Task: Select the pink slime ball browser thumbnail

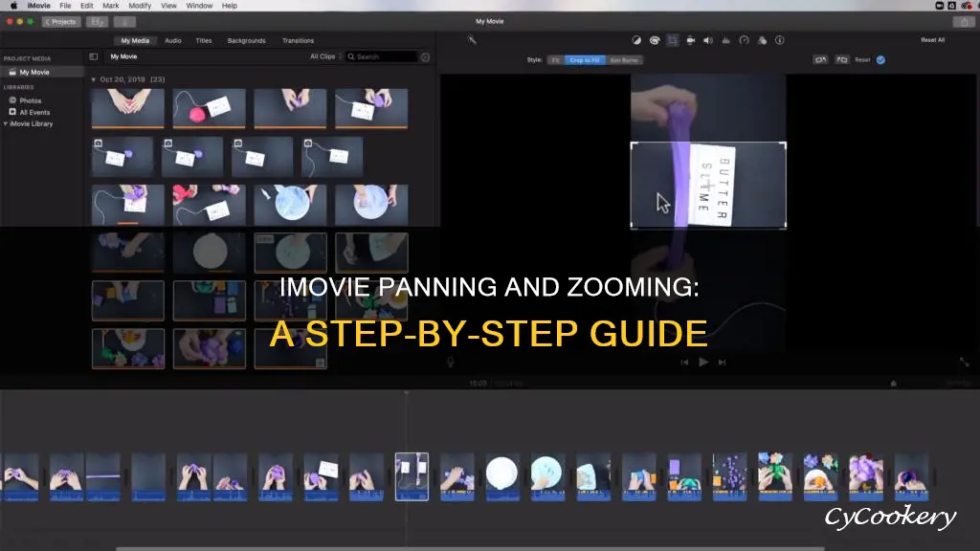Action: 209,109
